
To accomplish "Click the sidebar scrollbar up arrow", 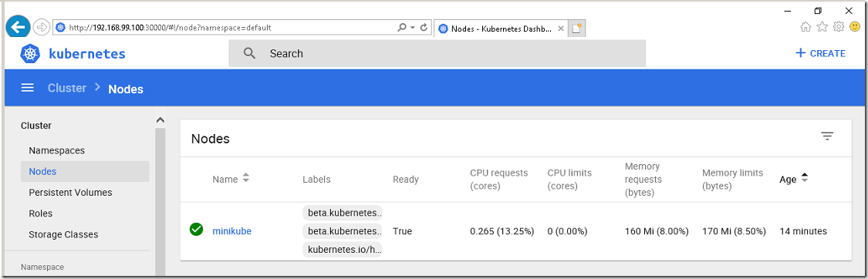I will click(x=160, y=120).
